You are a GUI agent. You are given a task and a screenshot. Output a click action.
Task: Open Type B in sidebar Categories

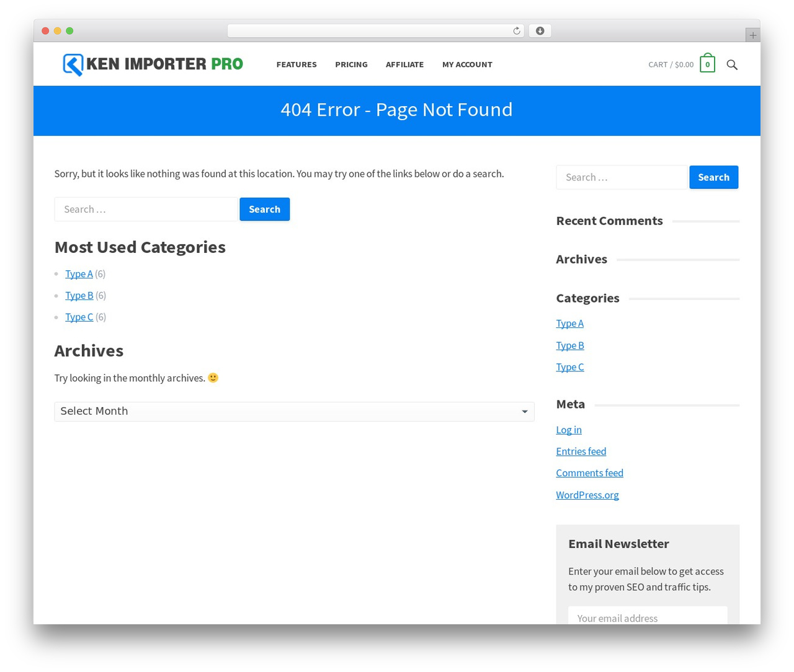(570, 345)
